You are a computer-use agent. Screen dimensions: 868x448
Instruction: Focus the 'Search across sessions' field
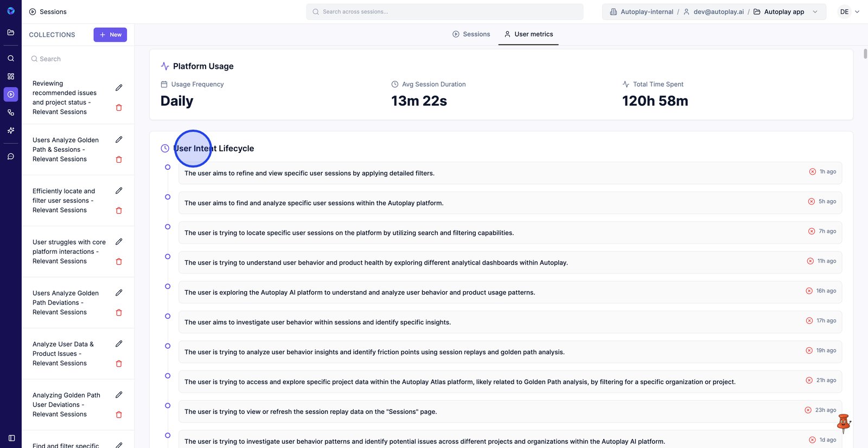pyautogui.click(x=445, y=12)
